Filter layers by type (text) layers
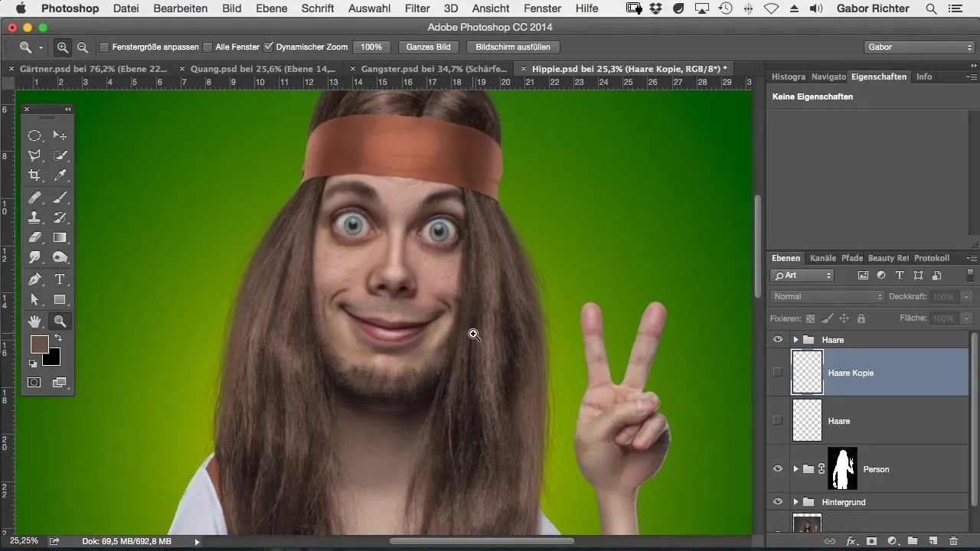The image size is (980, 551). (900, 275)
